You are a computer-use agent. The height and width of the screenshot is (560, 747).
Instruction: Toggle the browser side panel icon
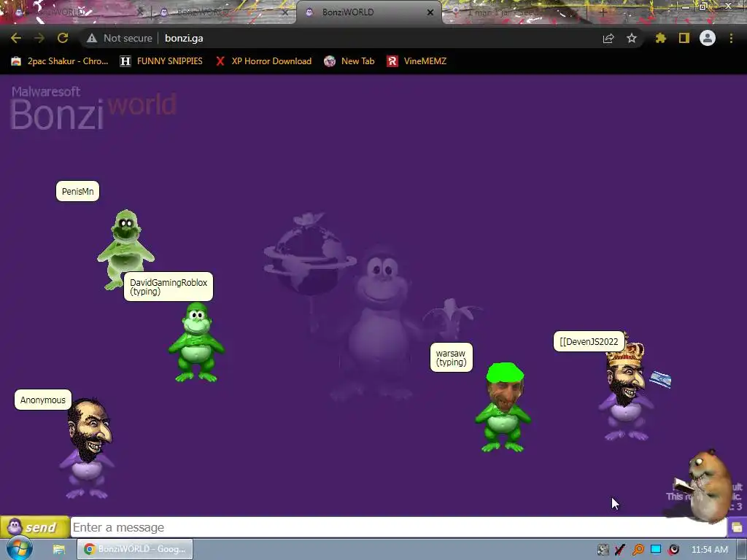tap(684, 38)
